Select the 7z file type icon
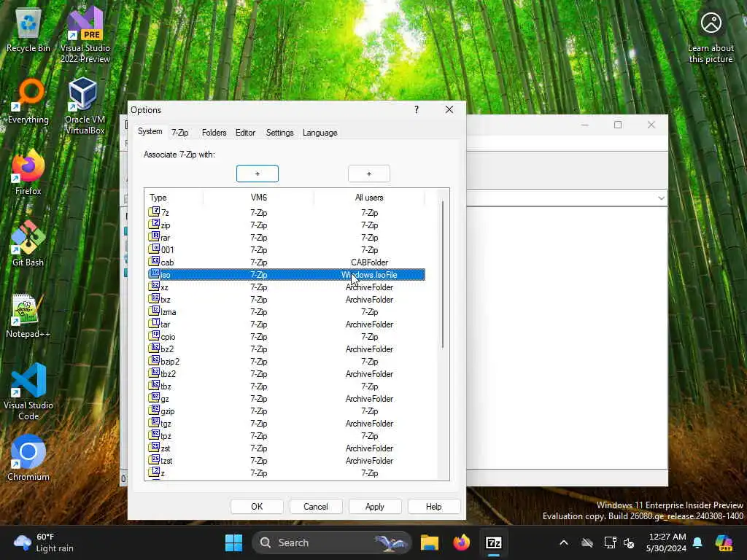Image resolution: width=747 pixels, height=560 pixels. [x=155, y=212]
